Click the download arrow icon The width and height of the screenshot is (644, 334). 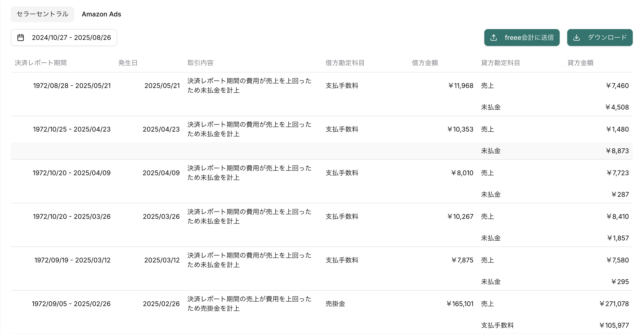577,38
